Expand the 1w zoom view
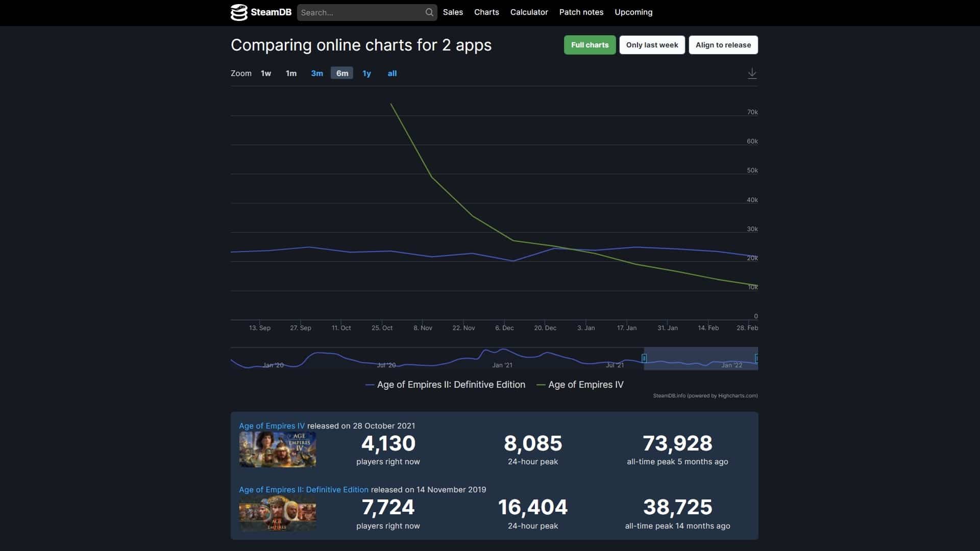This screenshot has height=551, width=980. coord(266,73)
